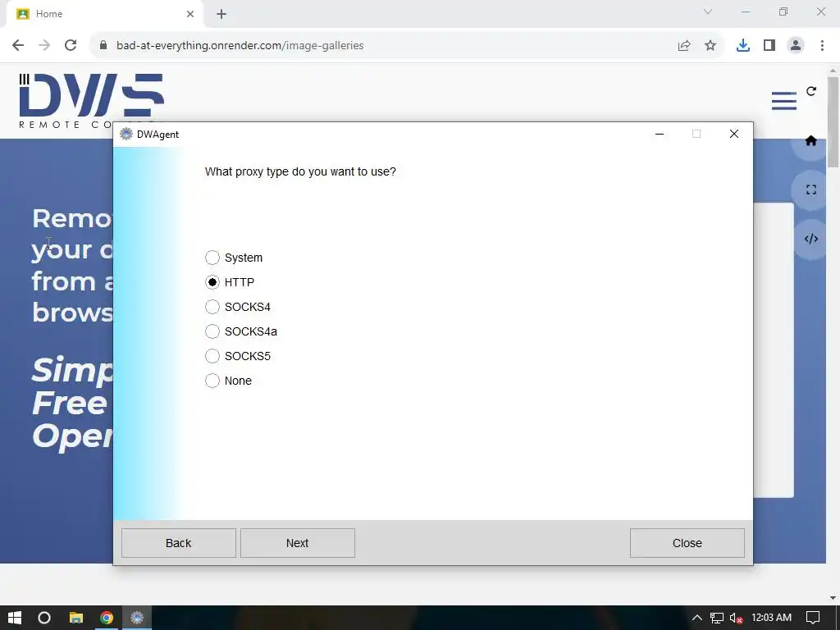This screenshot has width=840, height=630.
Task: Toggle Chrome side panel icon
Action: click(769, 46)
